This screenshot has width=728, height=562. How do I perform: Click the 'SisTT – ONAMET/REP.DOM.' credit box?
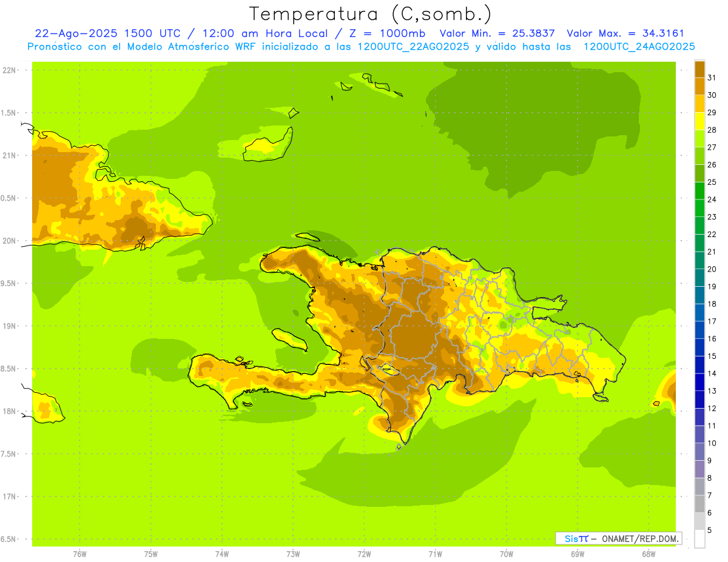tap(619, 538)
